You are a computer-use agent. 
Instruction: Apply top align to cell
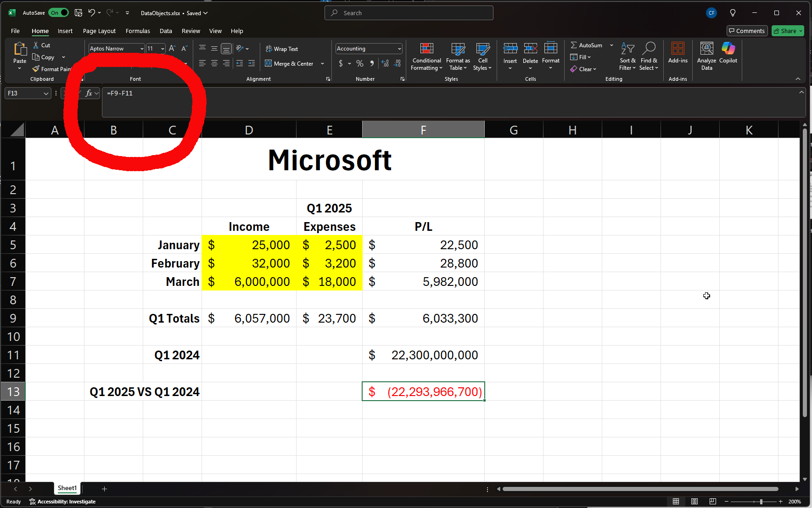click(x=202, y=48)
